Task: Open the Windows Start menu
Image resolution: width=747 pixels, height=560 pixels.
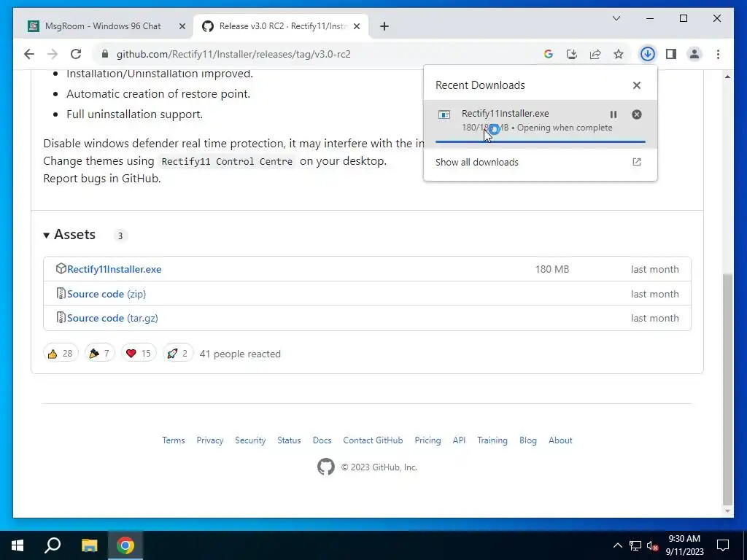Action: [18, 545]
